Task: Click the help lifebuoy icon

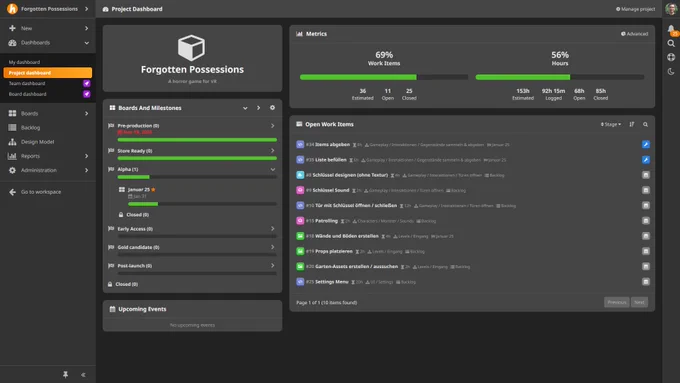Action: [x=671, y=57]
